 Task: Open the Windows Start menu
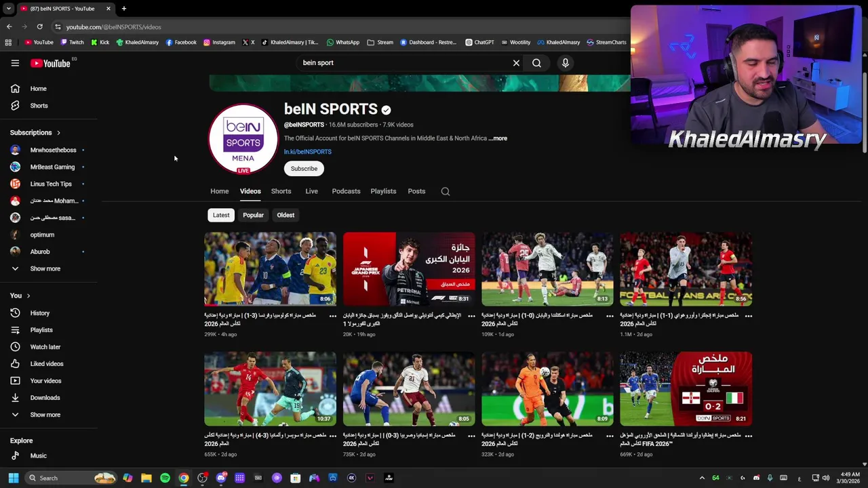click(x=13, y=478)
